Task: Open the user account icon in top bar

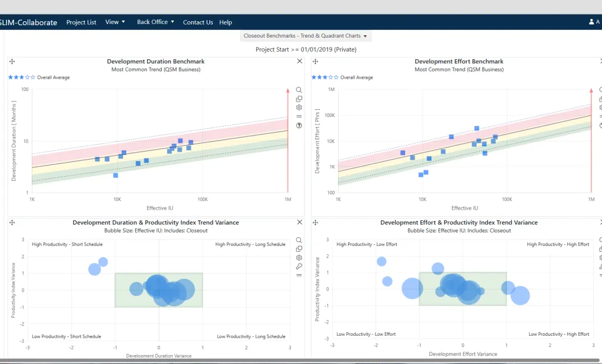Action: 591,22
